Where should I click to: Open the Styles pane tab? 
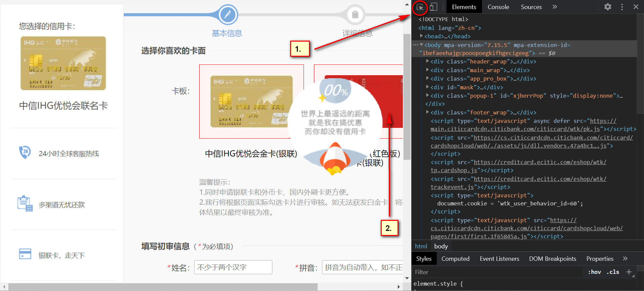click(424, 259)
